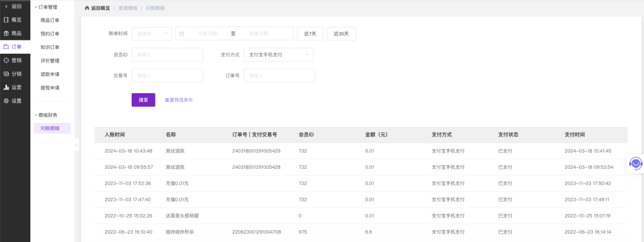Click the customer service headset icon
Image resolution: width=644 pixels, height=242 pixels.
coord(636,163)
